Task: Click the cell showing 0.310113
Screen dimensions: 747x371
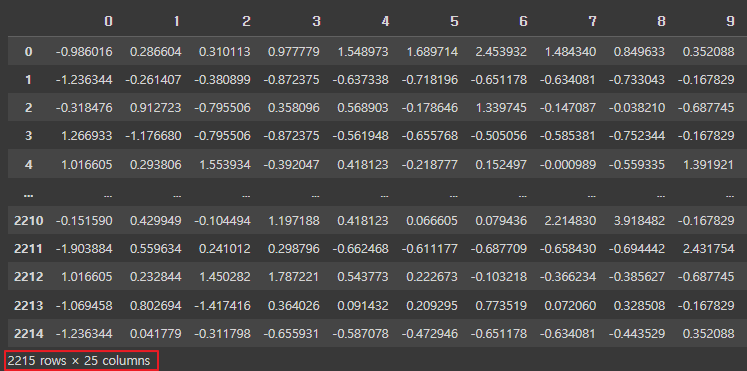Action: tap(224, 51)
